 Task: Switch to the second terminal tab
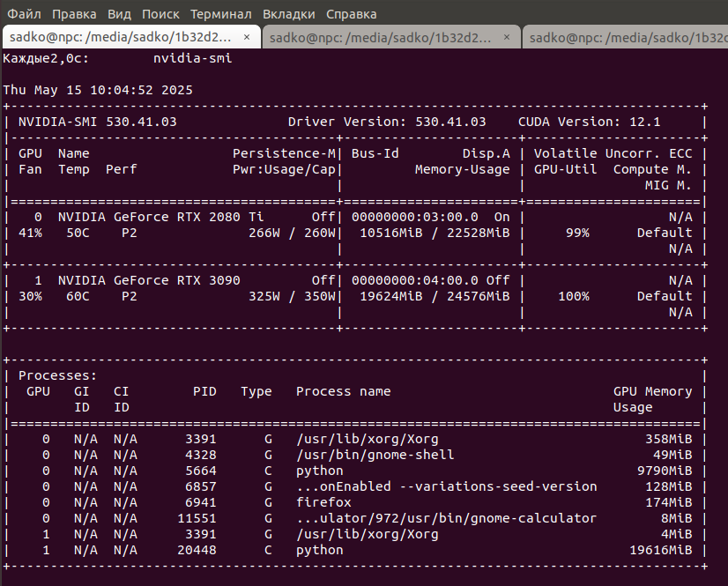(x=380, y=37)
